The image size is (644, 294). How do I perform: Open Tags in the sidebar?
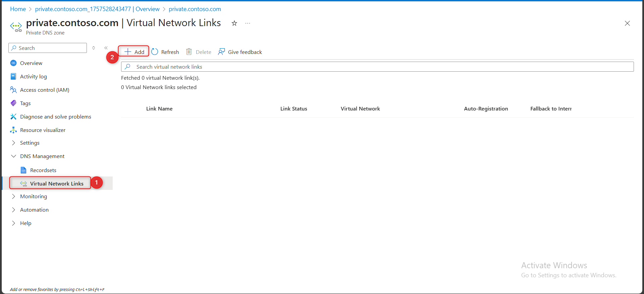click(x=25, y=103)
